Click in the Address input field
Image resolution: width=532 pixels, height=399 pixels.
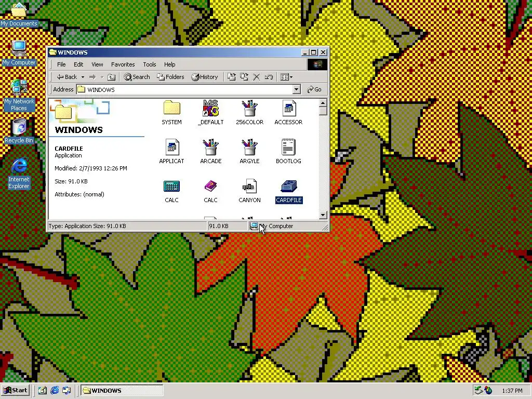[184, 89]
